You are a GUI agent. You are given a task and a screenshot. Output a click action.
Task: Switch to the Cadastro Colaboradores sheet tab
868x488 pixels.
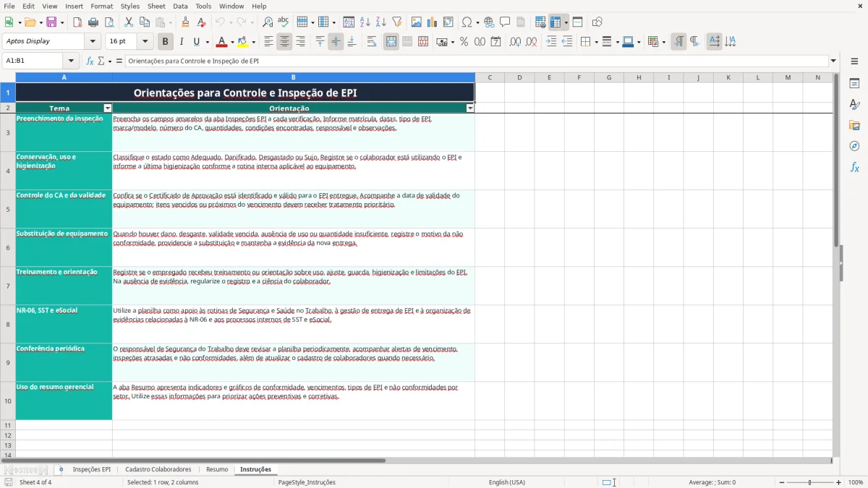coord(158,470)
